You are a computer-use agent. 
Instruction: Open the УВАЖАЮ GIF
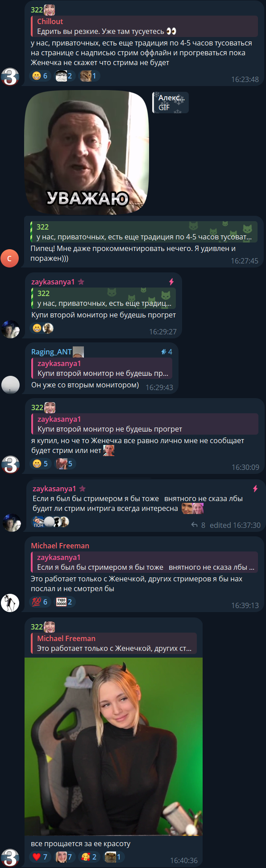coord(86,152)
